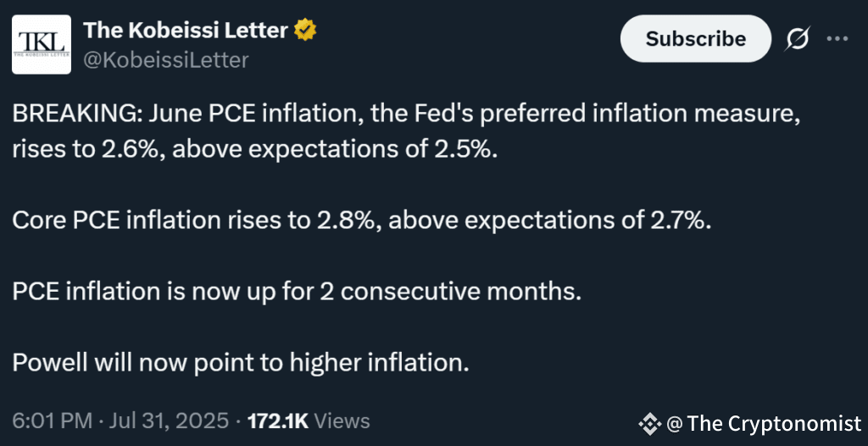Screen dimensions: 868x446
Task: View the 172.1K views count
Action: (x=278, y=421)
